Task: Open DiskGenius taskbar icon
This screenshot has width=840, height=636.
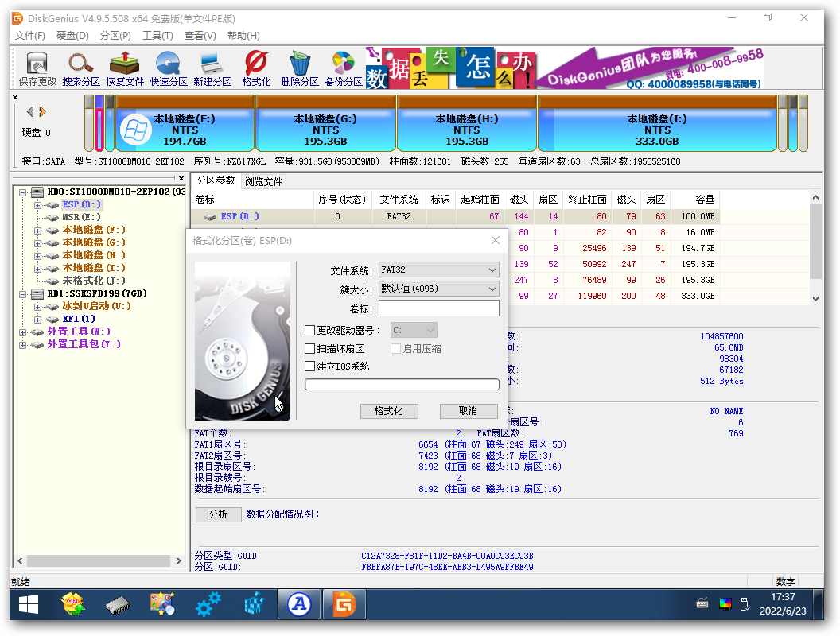Action: (344, 605)
